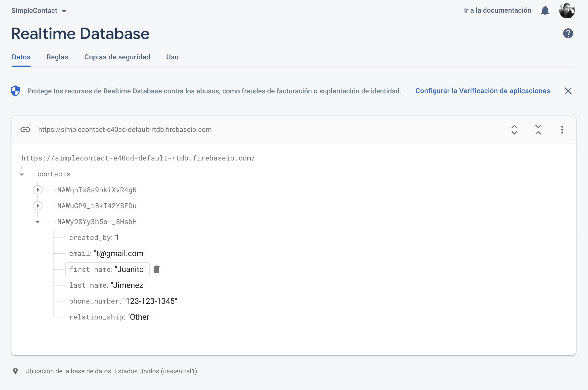Click the copy link icon next to database URL
This screenshot has height=390, width=588.
[25, 130]
